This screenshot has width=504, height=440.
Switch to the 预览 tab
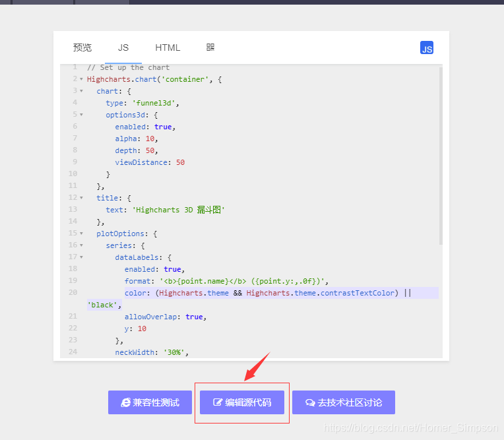coord(82,47)
